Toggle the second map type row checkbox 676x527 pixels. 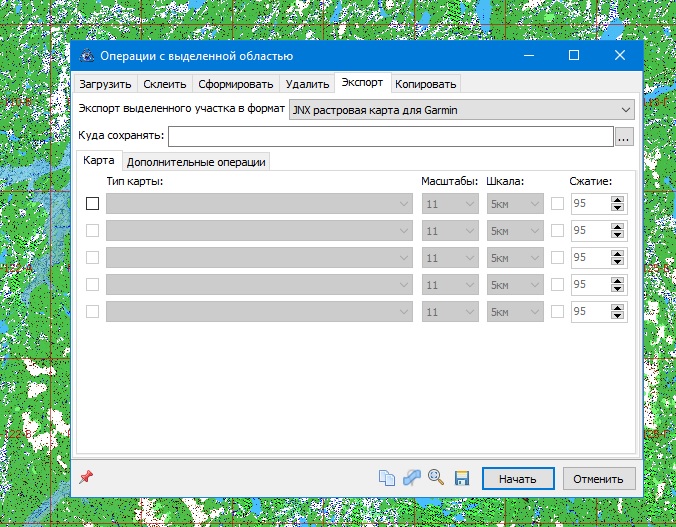(93, 231)
